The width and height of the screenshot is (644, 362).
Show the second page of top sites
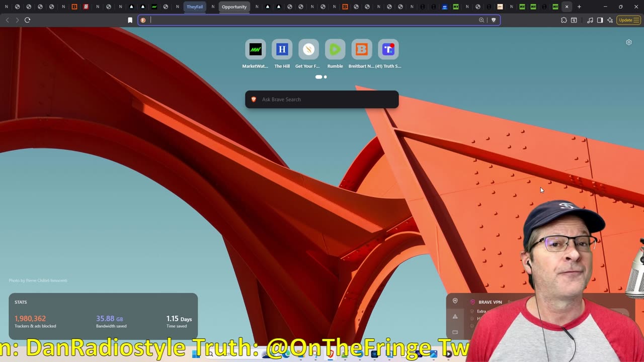pyautogui.click(x=325, y=77)
